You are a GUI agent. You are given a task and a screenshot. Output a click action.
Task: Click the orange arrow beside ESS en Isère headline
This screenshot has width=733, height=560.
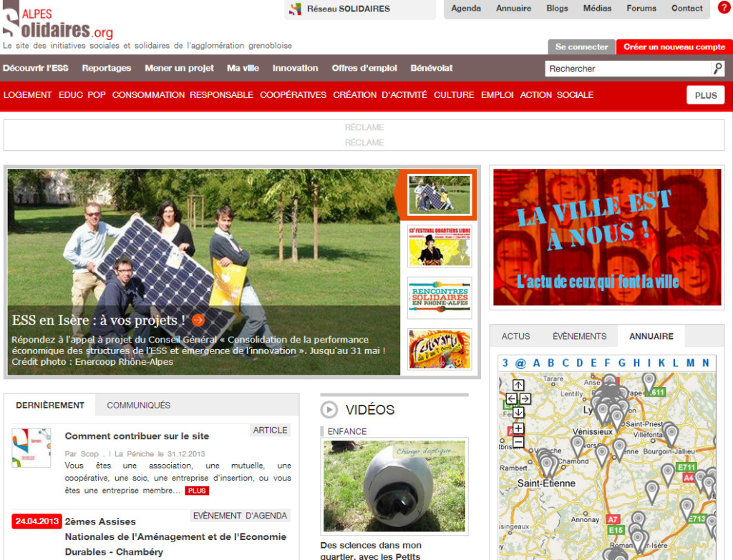[198, 320]
